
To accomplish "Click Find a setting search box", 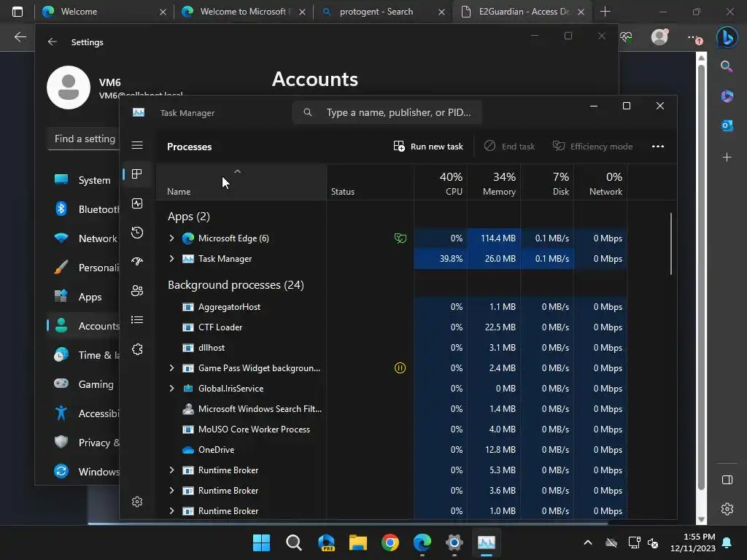I will click(83, 139).
